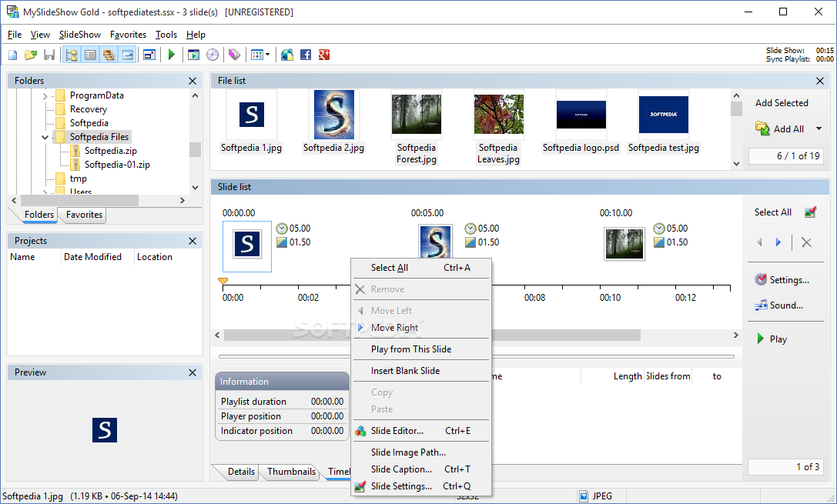Open the Help menu
This screenshot has width=837, height=504.
tap(196, 35)
